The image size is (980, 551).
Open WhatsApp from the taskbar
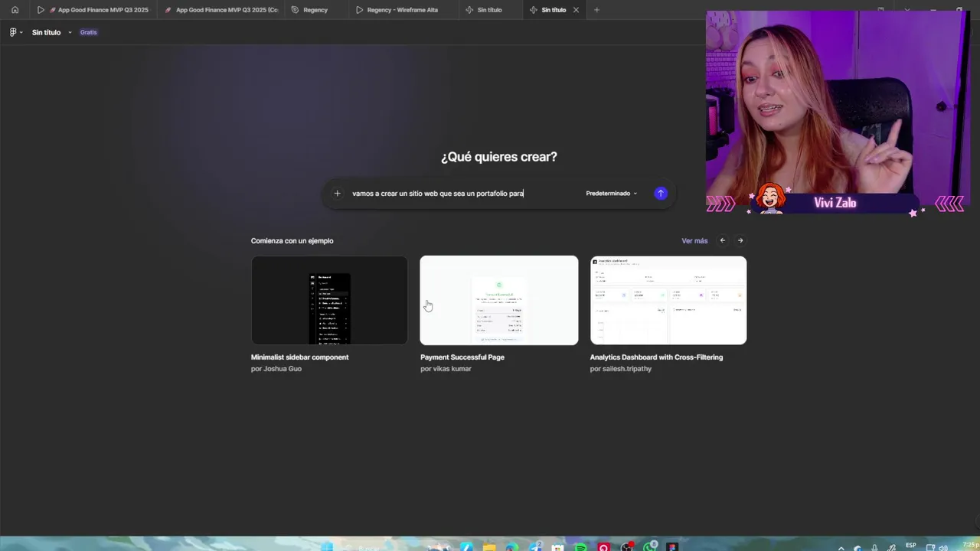click(x=649, y=546)
